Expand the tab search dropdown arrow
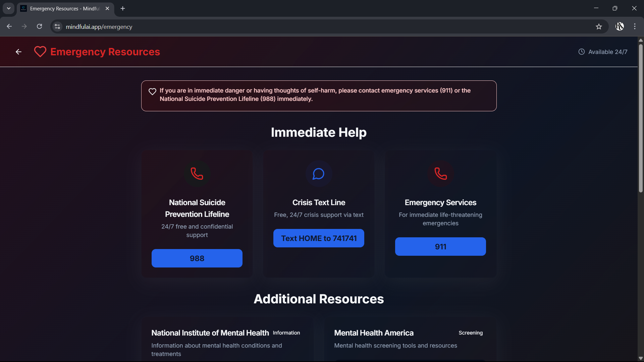 click(x=9, y=8)
